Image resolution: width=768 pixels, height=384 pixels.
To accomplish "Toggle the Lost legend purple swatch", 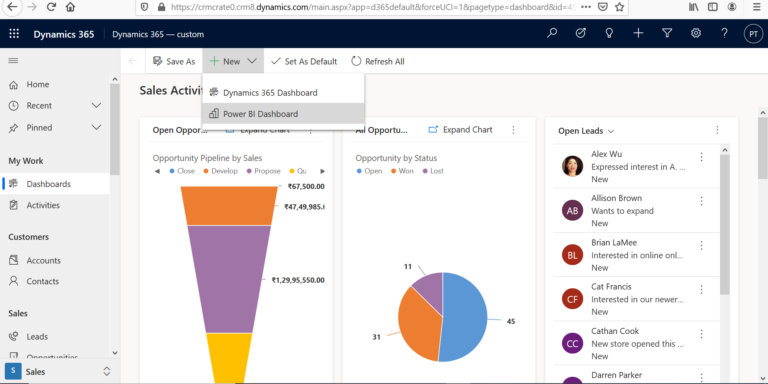I will pyautogui.click(x=425, y=171).
